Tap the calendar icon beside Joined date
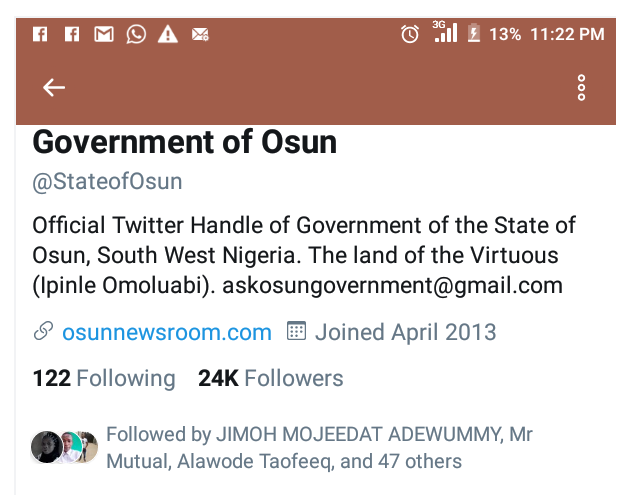The width and height of the screenshot is (629, 495). tap(296, 332)
